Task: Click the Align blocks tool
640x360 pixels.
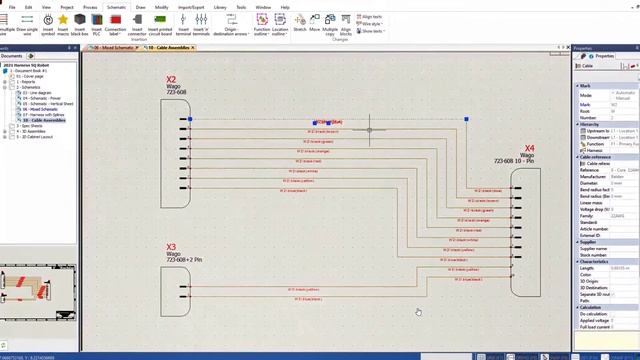Action: (346, 24)
